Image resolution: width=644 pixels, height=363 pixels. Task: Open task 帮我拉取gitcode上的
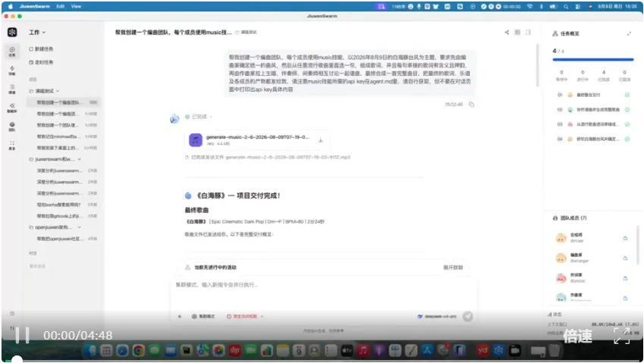[63, 216]
